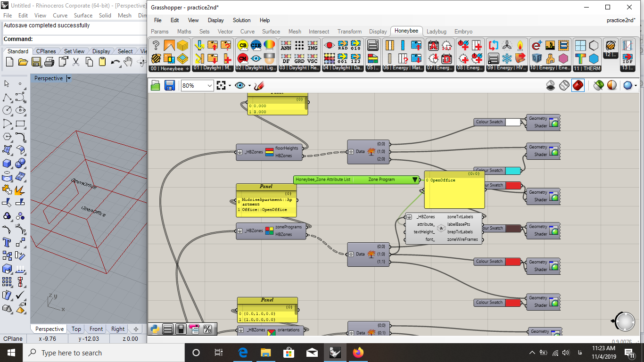Open the Perspective viewport dropdown arrow

tap(69, 78)
